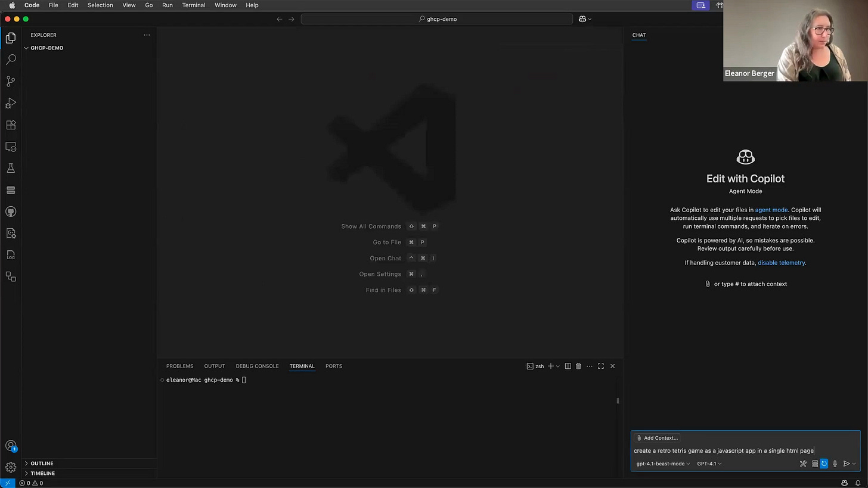The width and height of the screenshot is (868, 488).
Task: Open the Run and Debug view icon
Action: coord(11,103)
